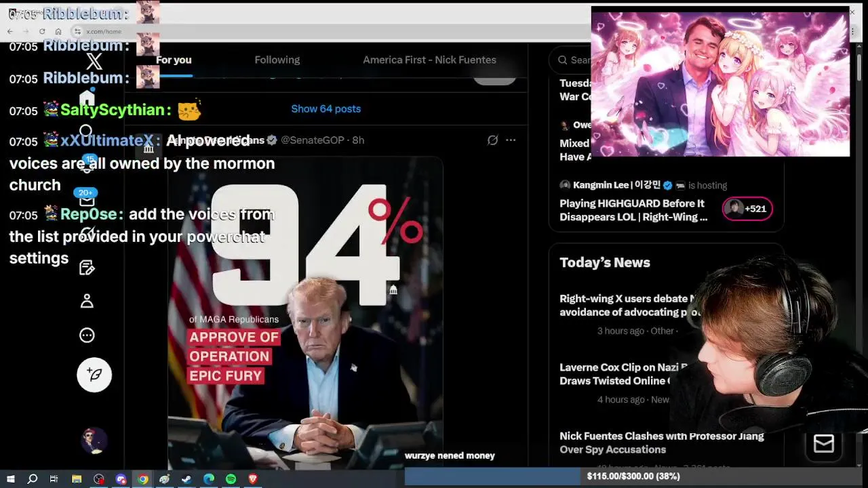Click xXUltimateX username in chat overlay

107,140
